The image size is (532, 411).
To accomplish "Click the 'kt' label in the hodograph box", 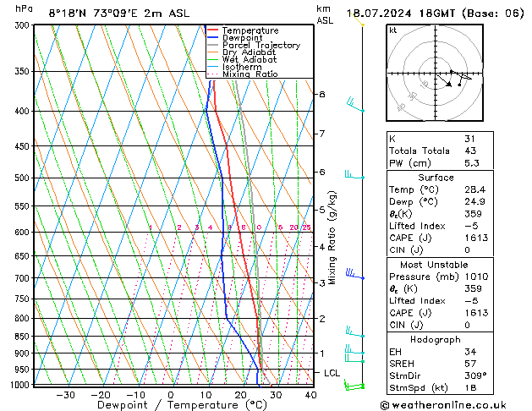I will [392, 30].
